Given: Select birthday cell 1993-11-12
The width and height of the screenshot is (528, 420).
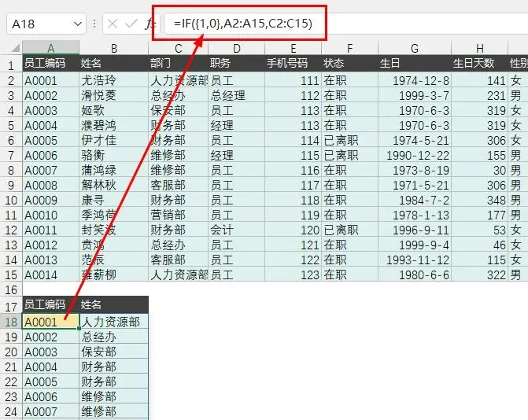Looking at the screenshot, I should pyautogui.click(x=415, y=260).
